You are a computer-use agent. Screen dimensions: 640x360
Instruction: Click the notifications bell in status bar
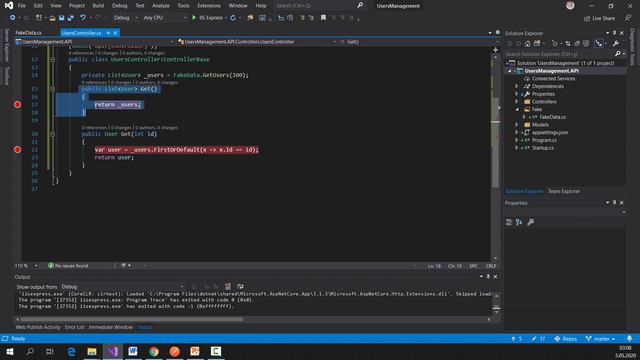(x=629, y=338)
